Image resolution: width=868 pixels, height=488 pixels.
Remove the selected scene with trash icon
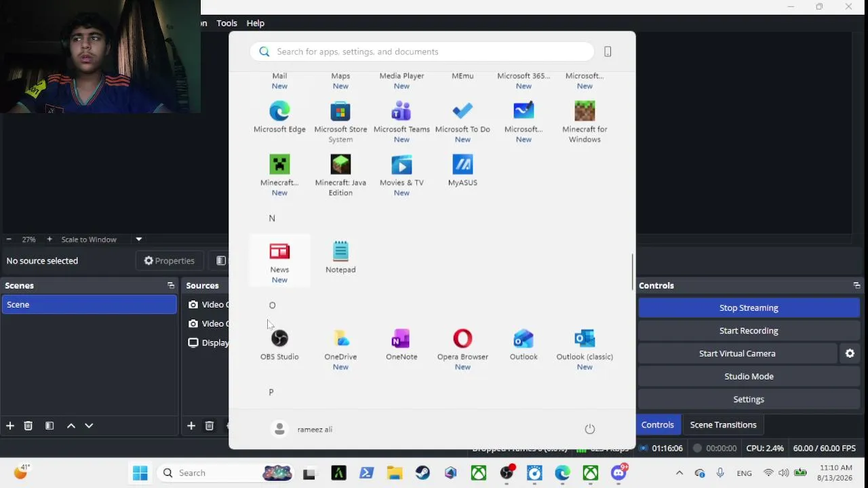coord(28,426)
